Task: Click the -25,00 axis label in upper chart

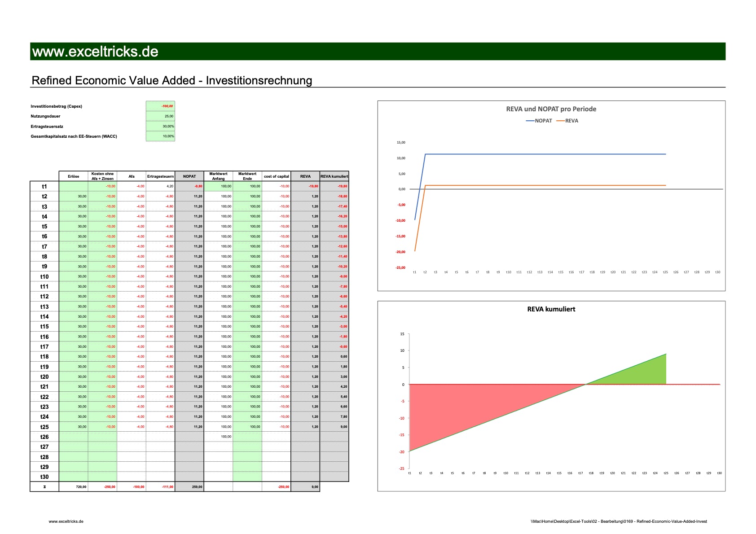Action: tap(400, 267)
